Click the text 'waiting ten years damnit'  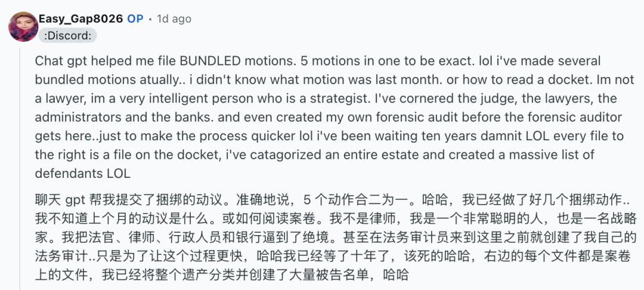click(x=441, y=136)
